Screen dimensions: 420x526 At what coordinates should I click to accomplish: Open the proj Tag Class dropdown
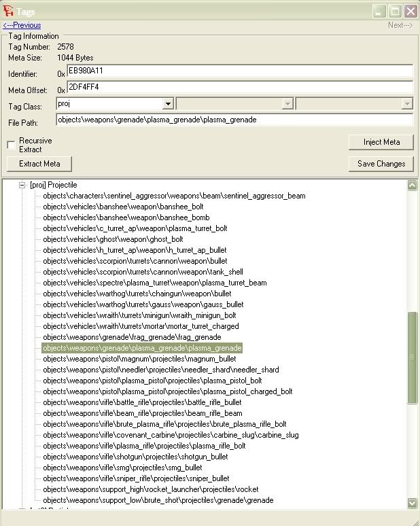click(x=168, y=104)
